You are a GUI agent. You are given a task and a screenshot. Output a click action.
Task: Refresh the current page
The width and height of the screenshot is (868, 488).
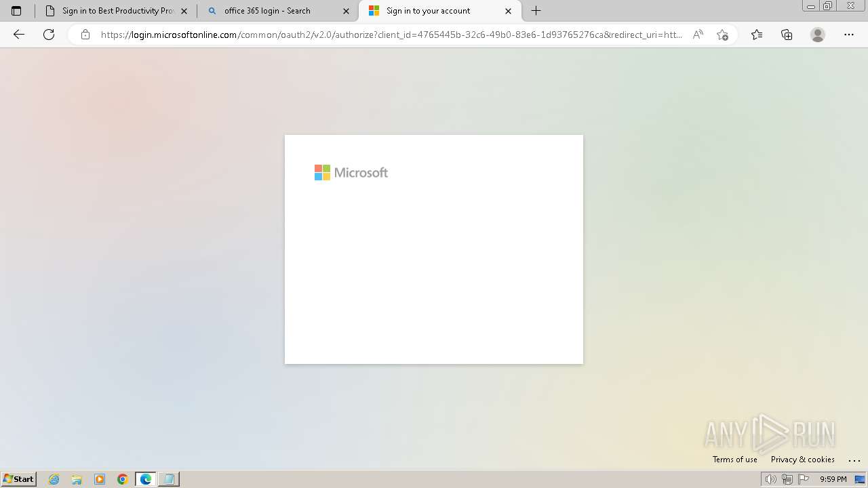click(49, 35)
